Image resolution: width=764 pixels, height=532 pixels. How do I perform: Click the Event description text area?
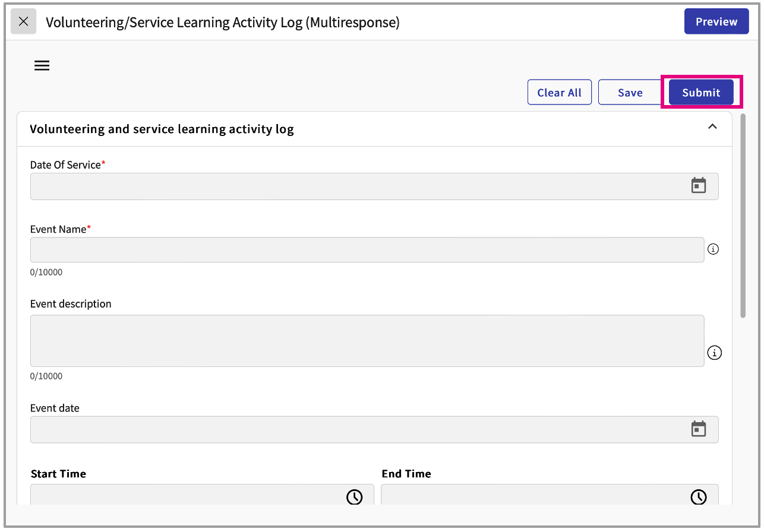(x=367, y=341)
